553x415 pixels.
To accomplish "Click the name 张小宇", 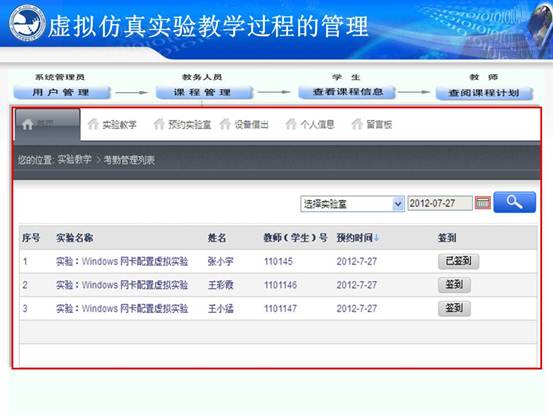I will point(220,261).
